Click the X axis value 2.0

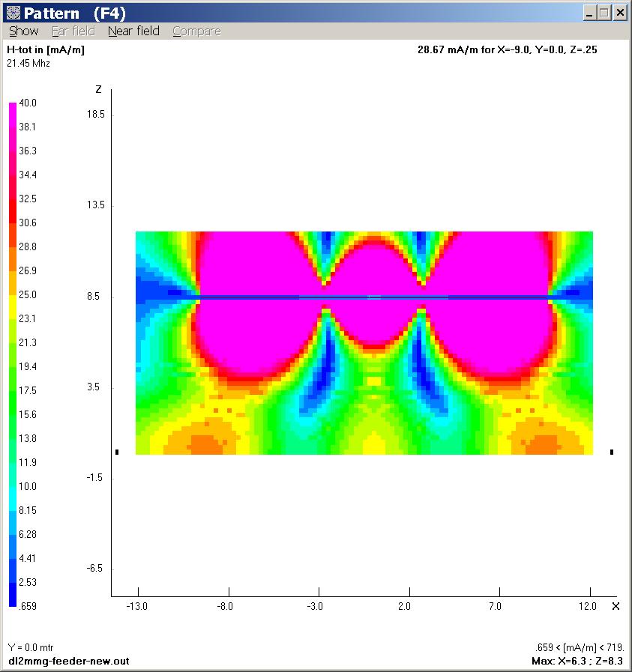[x=404, y=606]
